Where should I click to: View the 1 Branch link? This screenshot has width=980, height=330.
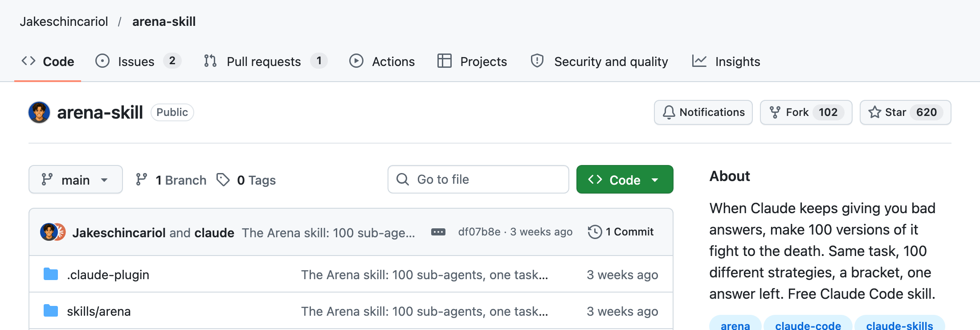click(x=171, y=180)
